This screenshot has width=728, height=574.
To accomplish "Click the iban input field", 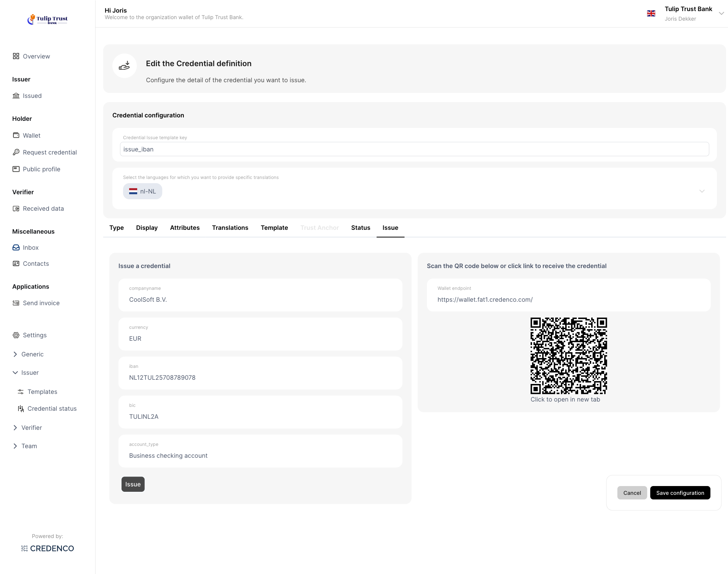I will (x=260, y=377).
